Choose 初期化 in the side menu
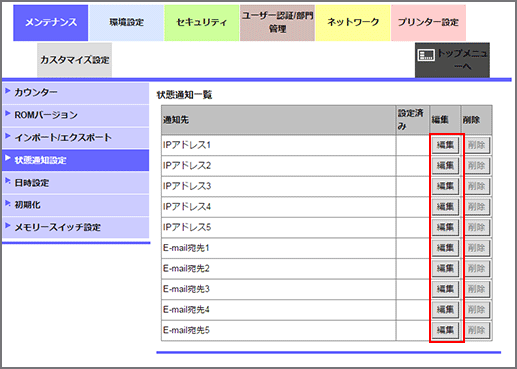 (76, 205)
